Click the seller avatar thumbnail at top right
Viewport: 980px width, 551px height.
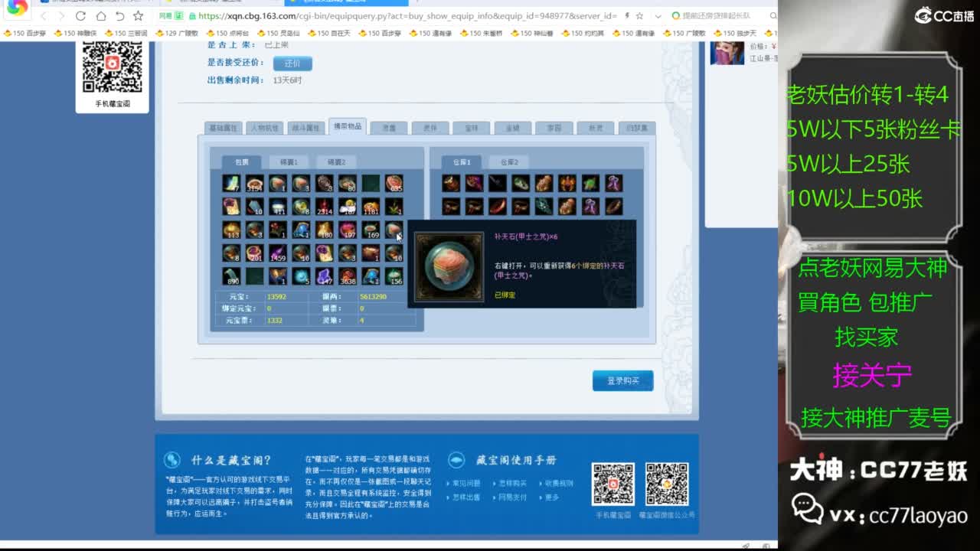click(x=727, y=53)
